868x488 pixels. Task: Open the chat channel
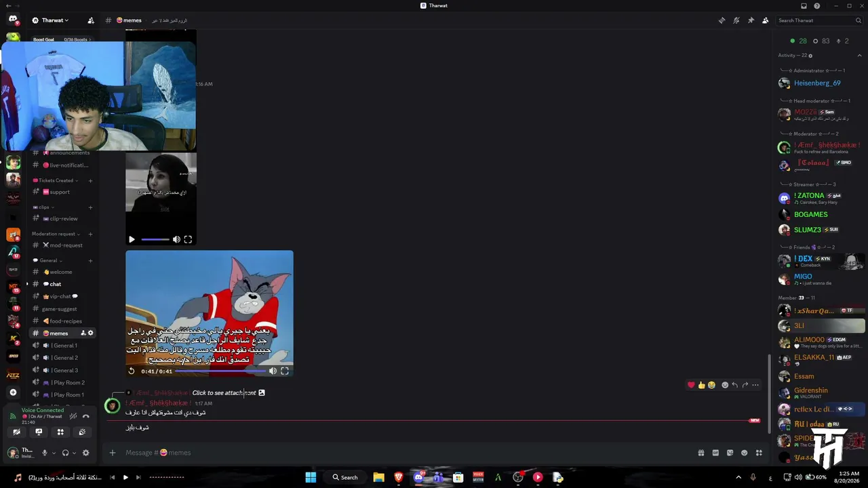(x=62, y=284)
